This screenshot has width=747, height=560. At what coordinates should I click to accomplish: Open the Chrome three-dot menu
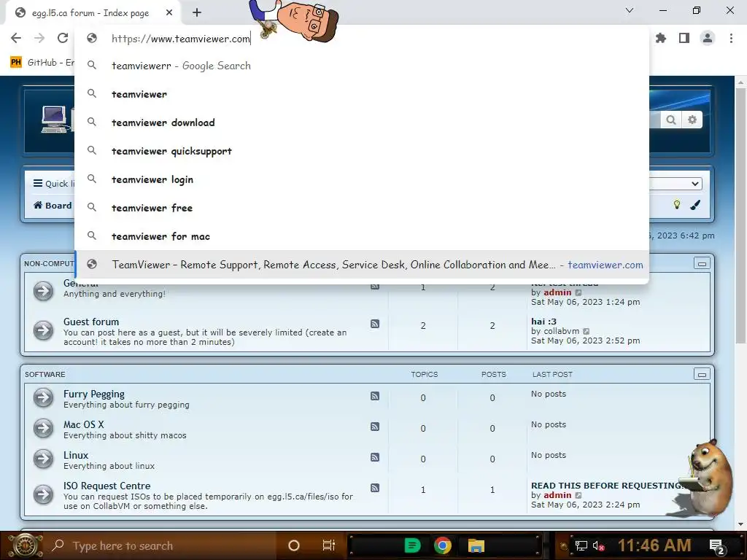[x=731, y=38]
